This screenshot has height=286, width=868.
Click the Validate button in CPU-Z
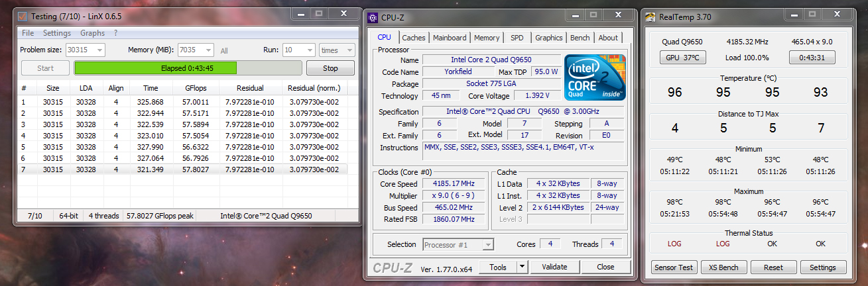coord(554,267)
